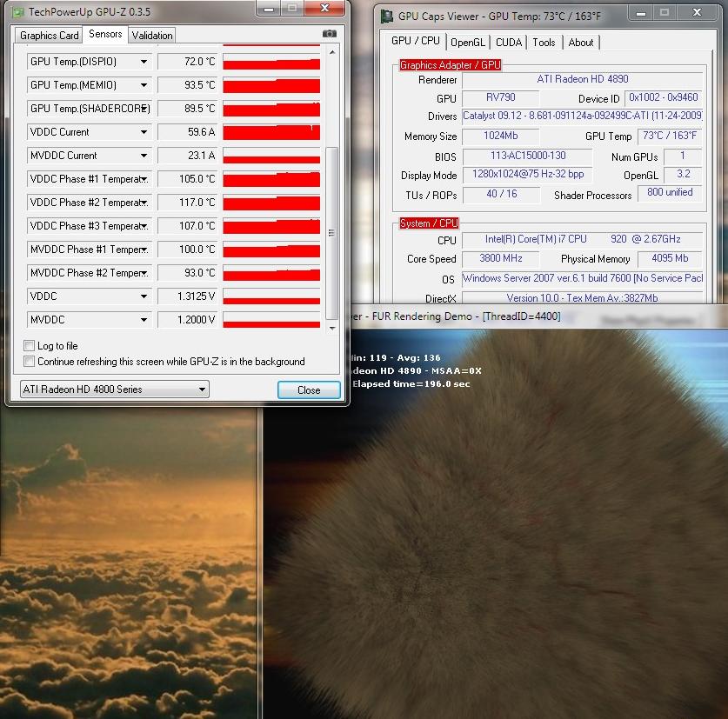Click the 72.0 °C DISPIO temperature value
The image size is (728, 719).
pos(188,61)
